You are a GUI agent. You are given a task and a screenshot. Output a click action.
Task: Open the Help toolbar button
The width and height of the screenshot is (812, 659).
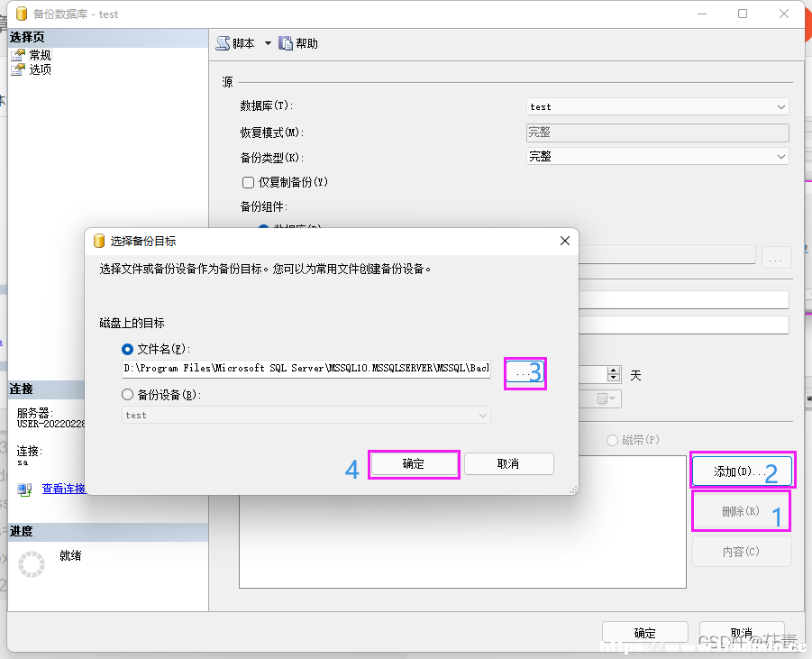pyautogui.click(x=298, y=43)
